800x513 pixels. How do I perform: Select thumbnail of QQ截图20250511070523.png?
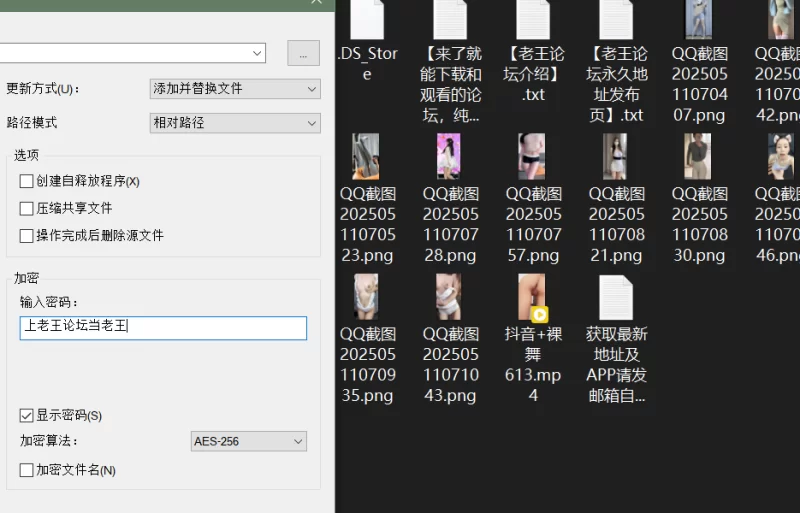(366, 156)
